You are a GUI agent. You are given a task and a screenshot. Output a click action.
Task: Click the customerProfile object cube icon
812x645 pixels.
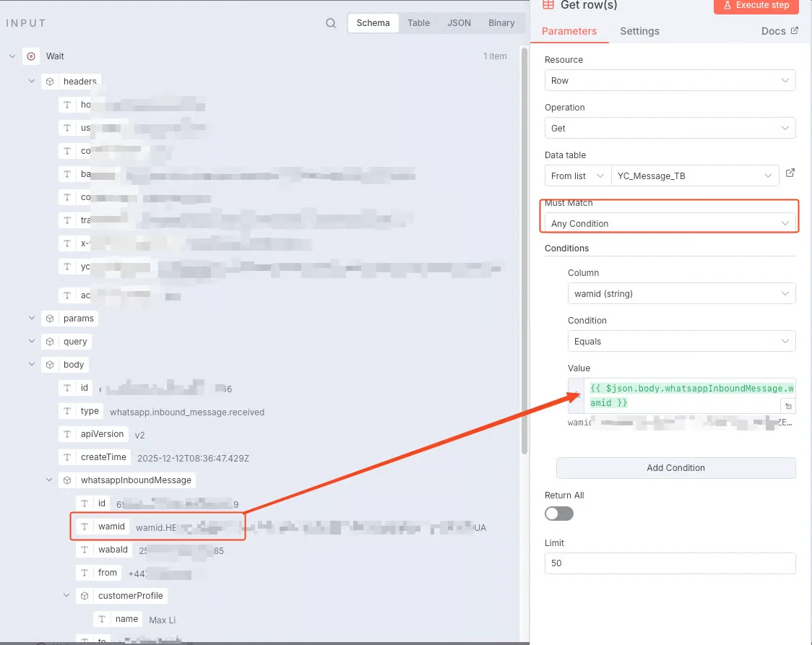tap(85, 596)
